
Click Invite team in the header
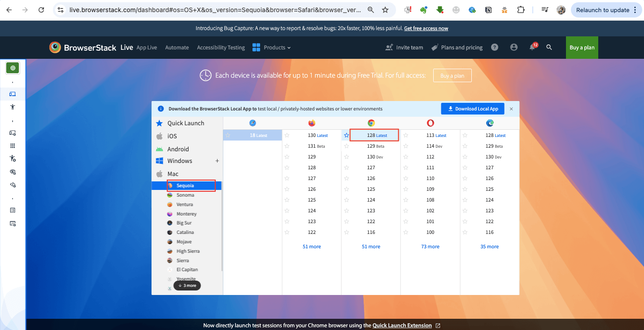pyautogui.click(x=405, y=48)
